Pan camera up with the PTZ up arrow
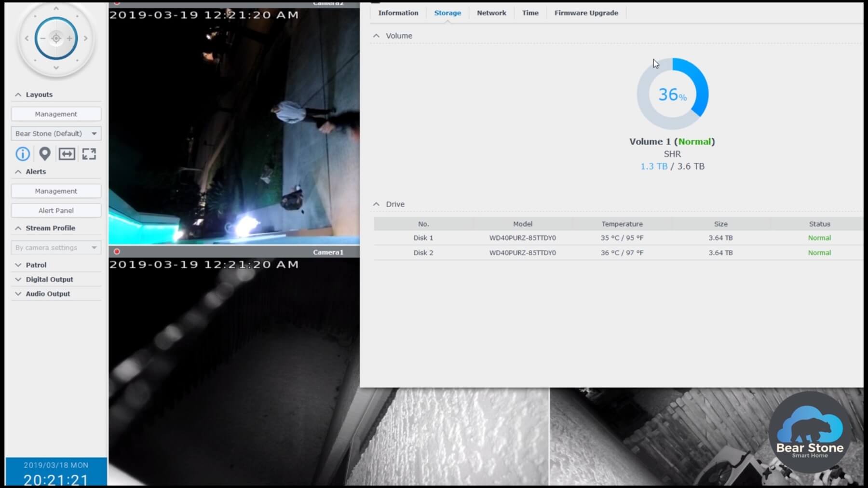868x488 pixels. click(x=56, y=9)
